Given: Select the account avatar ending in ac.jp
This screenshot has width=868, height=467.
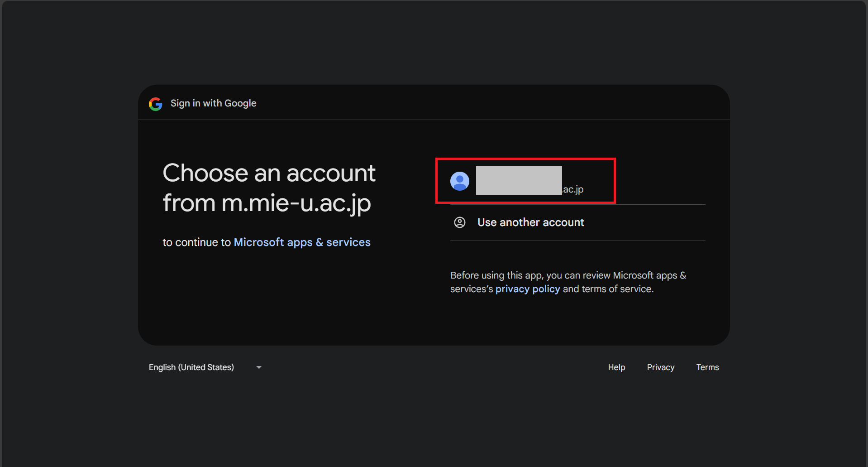Looking at the screenshot, I should tap(460, 181).
